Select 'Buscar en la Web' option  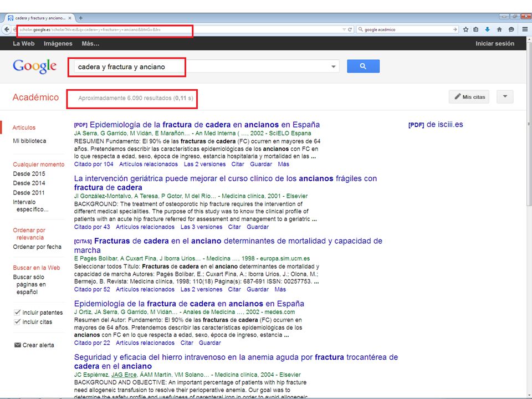pos(37,268)
